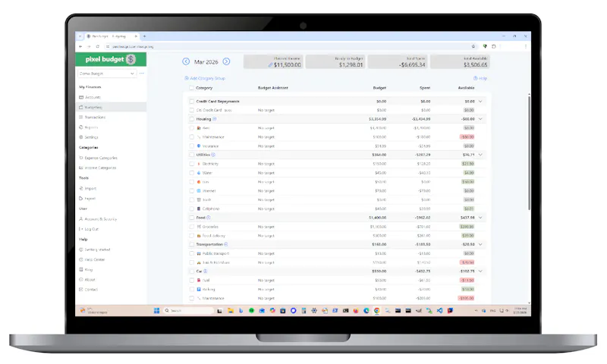The width and height of the screenshot is (607, 364).
Task: Click the Windows taskbar Search box
Action: click(x=188, y=311)
